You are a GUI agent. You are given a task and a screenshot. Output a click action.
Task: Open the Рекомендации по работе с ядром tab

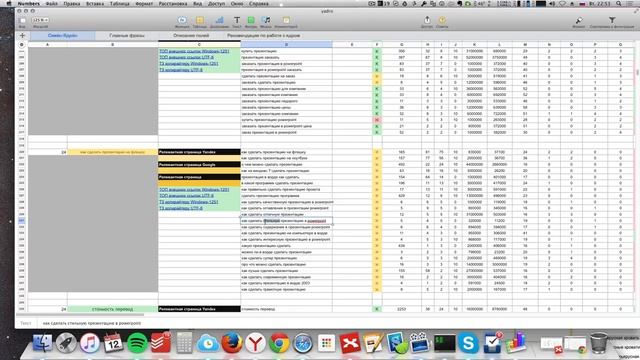tap(264, 36)
